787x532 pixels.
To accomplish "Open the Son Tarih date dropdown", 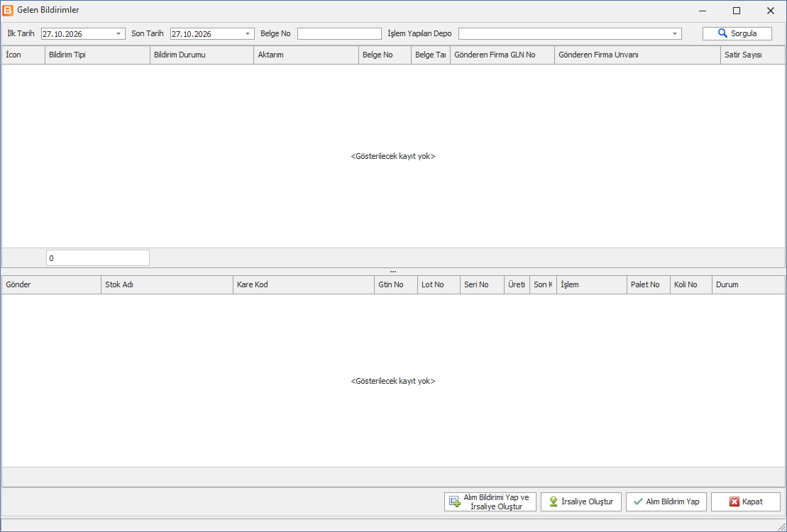I will (248, 33).
